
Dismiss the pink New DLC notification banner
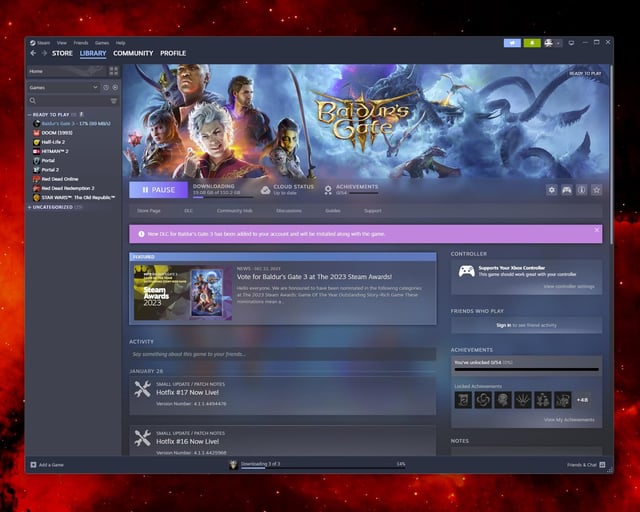[596, 230]
